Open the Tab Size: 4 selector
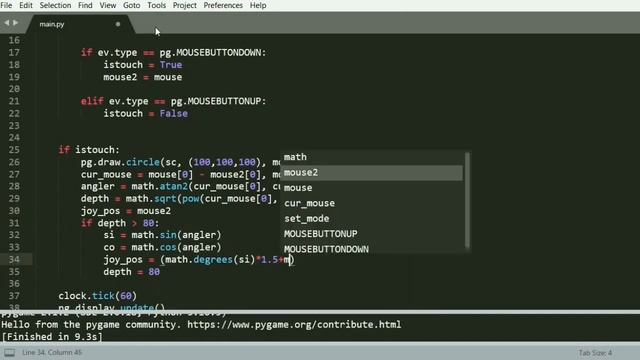 click(595, 353)
